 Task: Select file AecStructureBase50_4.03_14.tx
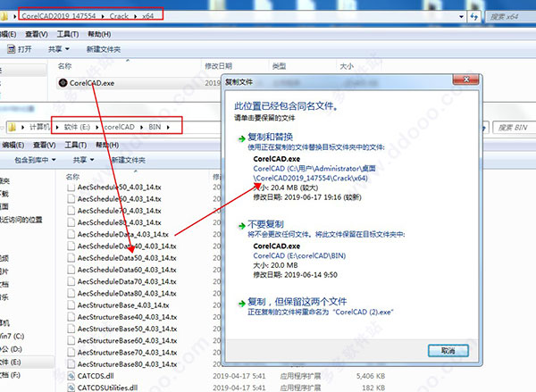point(127,329)
